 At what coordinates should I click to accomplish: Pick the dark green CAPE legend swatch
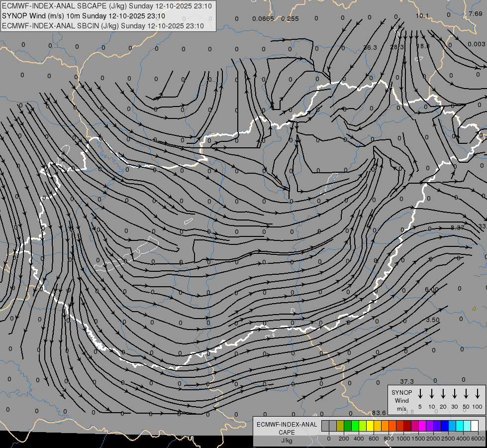pyautogui.click(x=348, y=426)
